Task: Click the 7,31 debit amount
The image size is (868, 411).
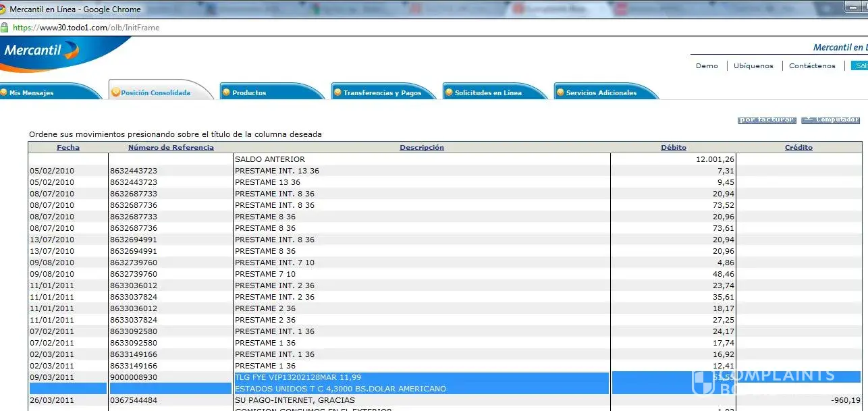Action: coord(725,171)
